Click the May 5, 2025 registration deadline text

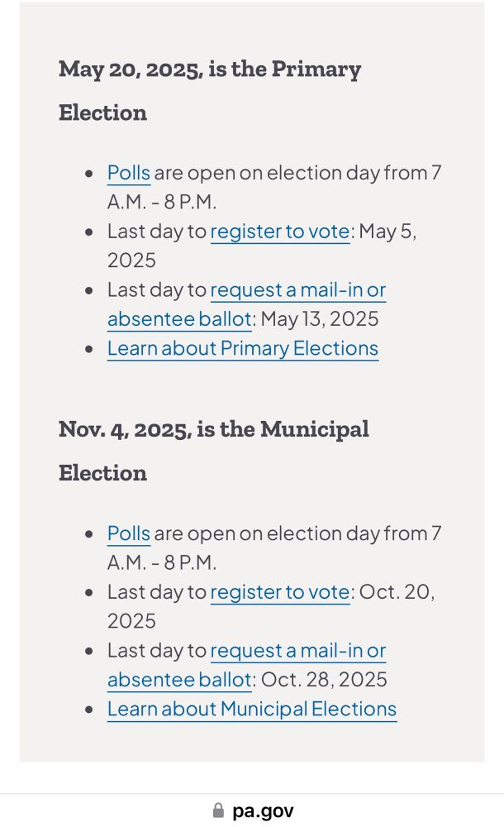[388, 232]
